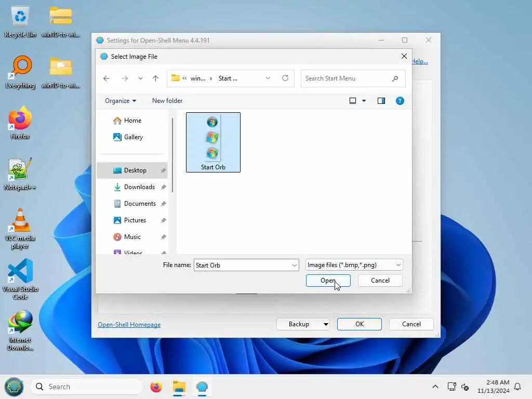
Task: Select the win10-to-wi zip archive icon
Action: click(x=60, y=22)
